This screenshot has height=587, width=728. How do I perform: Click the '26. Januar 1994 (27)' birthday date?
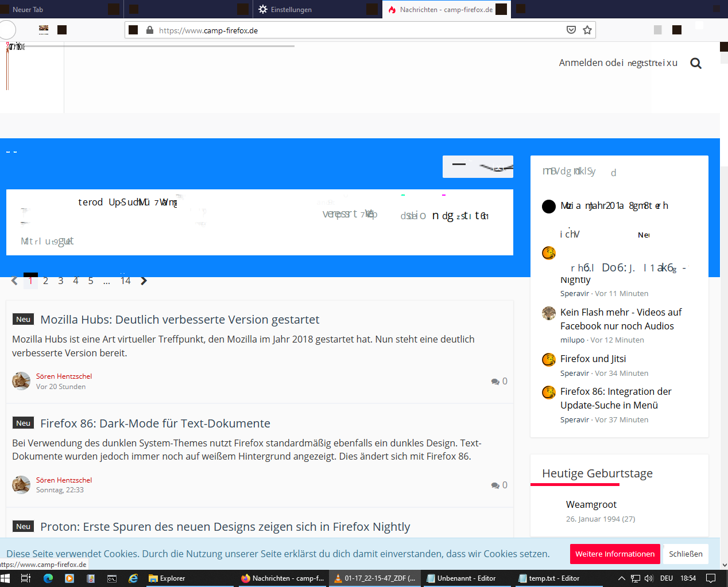601,519
